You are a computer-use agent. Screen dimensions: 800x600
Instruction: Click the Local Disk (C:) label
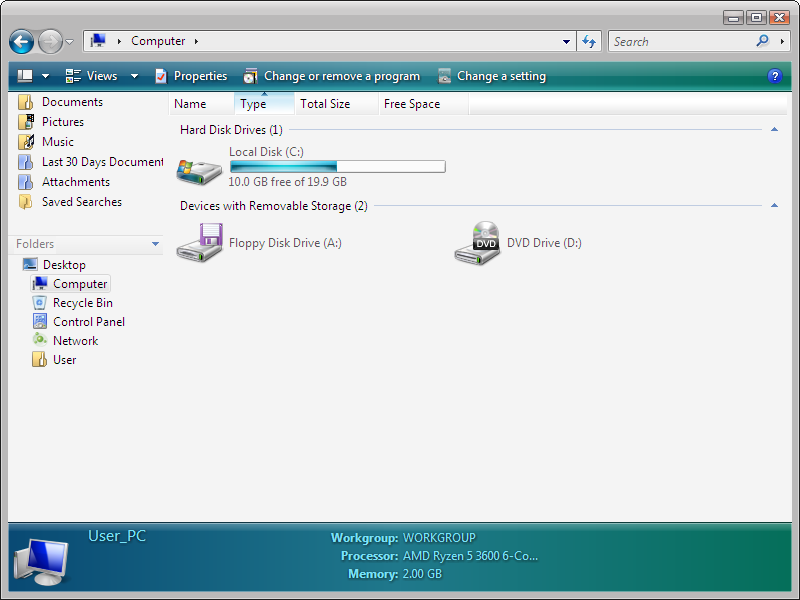click(x=266, y=152)
